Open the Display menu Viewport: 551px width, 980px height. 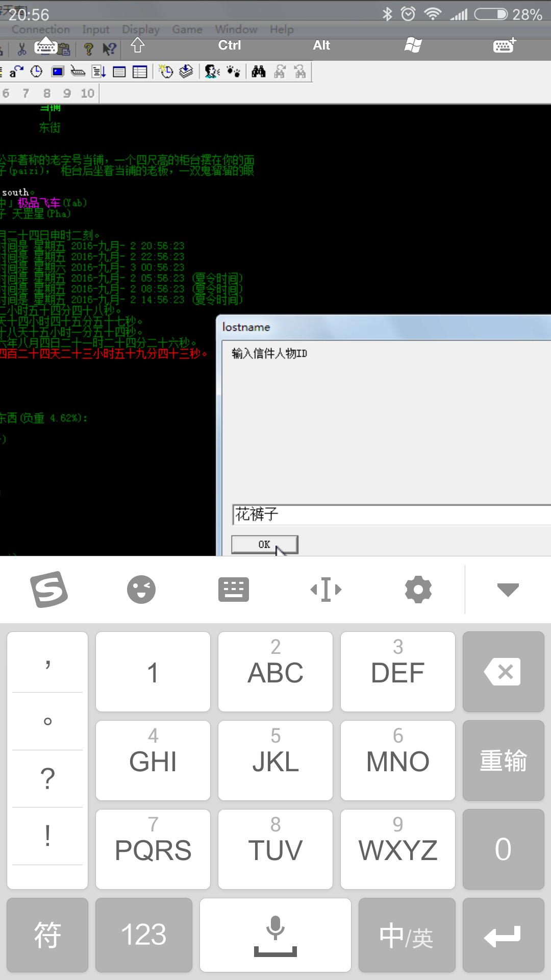pyautogui.click(x=141, y=30)
